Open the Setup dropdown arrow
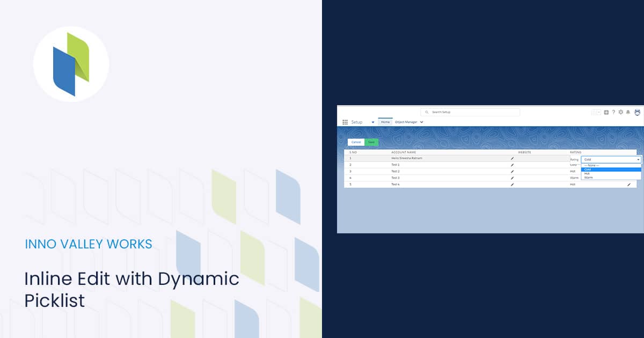The image size is (644, 338). [373, 122]
